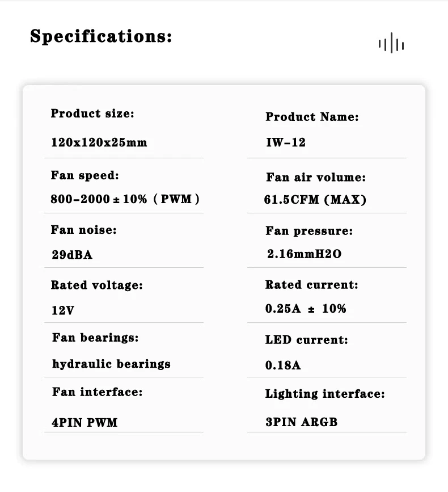Click the 120x120x25mm size value

[x=99, y=142]
